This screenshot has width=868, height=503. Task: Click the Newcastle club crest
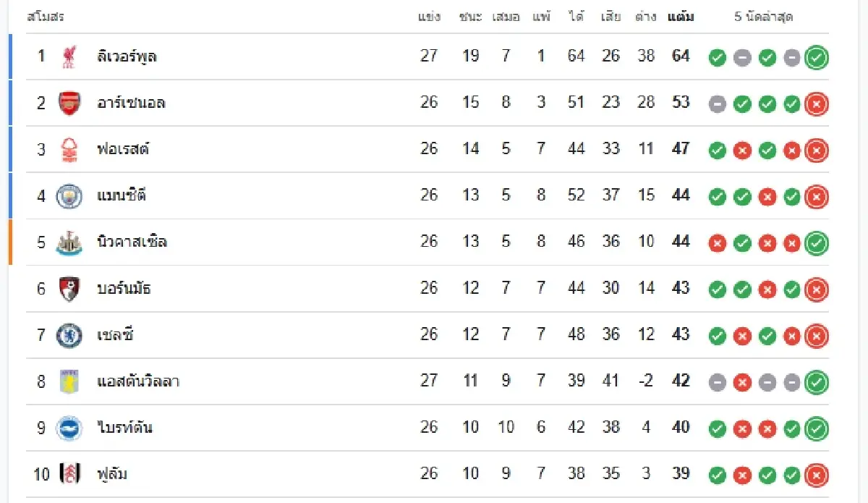pyautogui.click(x=69, y=242)
